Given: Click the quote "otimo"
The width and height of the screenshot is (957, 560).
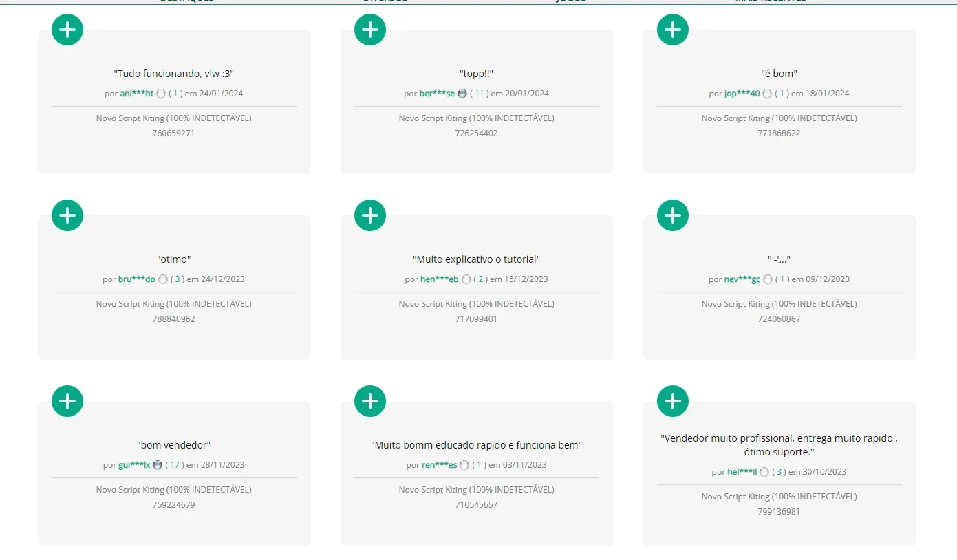Looking at the screenshot, I should (173, 259).
